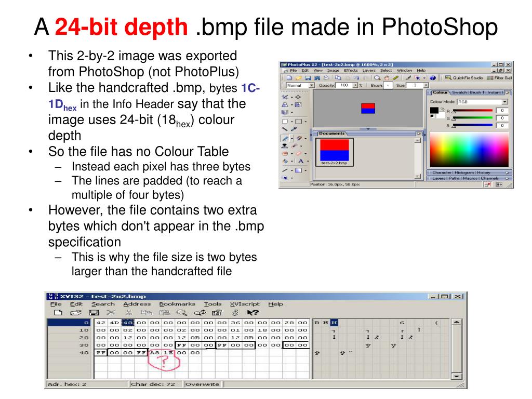532x399 pixels.
Task: Open the XVIscript menu in XVI32
Action: coord(245,304)
